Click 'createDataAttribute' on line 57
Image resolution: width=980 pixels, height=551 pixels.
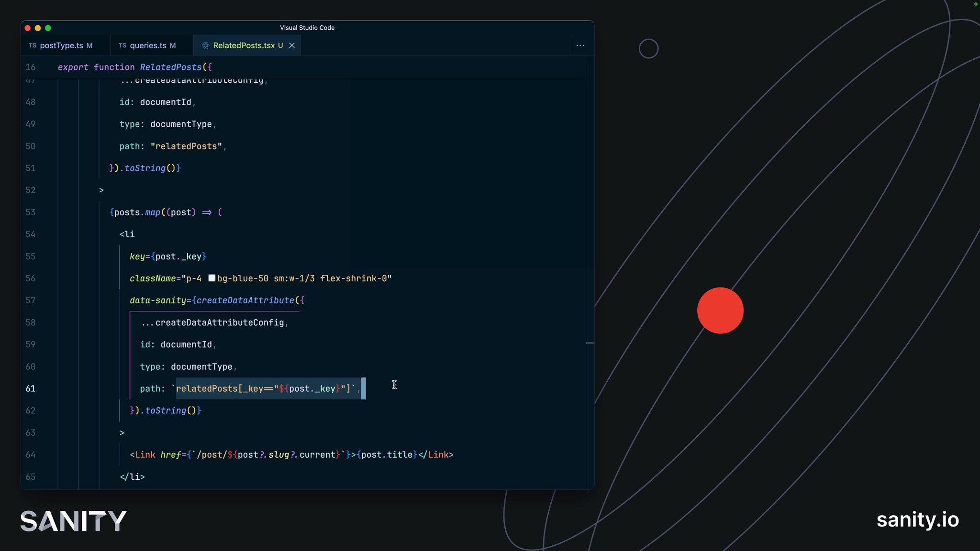(x=245, y=300)
